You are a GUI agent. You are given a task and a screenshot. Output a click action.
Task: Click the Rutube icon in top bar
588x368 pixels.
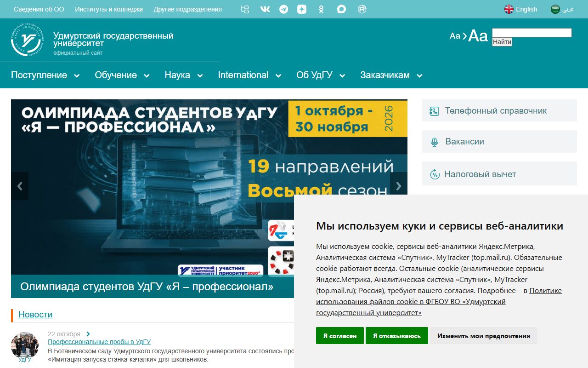click(362, 9)
